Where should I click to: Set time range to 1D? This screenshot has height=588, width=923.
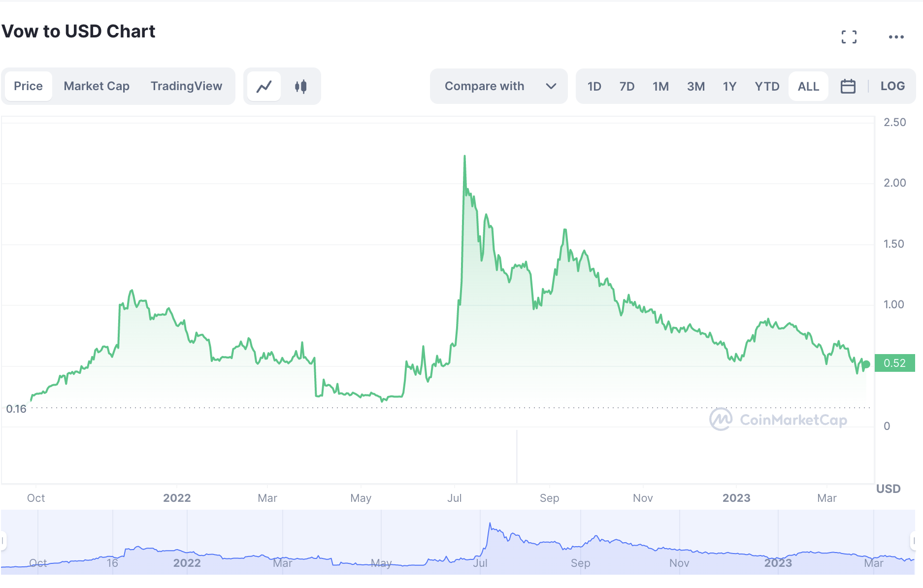[x=594, y=87]
